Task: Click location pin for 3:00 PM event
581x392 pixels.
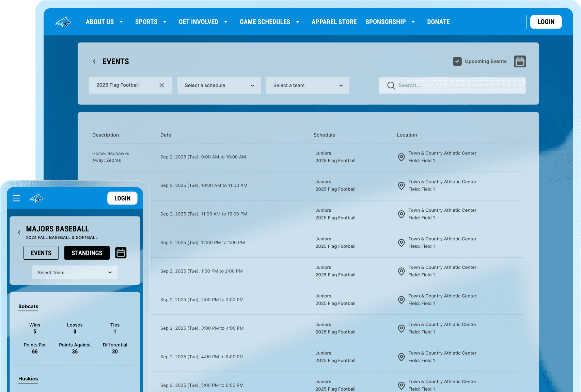Action: click(x=402, y=329)
